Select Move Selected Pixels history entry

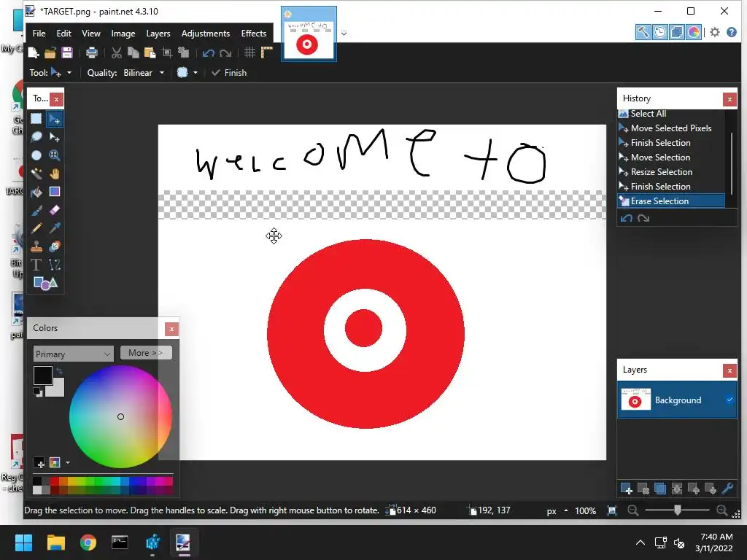[x=671, y=128]
